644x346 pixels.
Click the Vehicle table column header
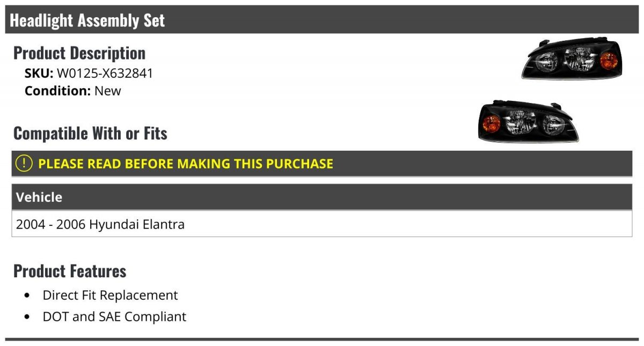click(x=39, y=197)
